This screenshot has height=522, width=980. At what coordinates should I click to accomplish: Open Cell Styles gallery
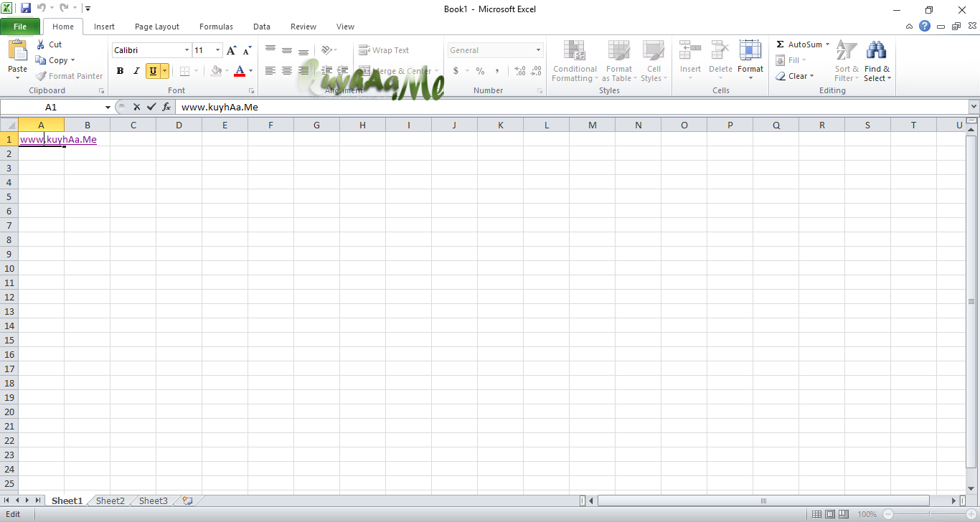pyautogui.click(x=654, y=61)
